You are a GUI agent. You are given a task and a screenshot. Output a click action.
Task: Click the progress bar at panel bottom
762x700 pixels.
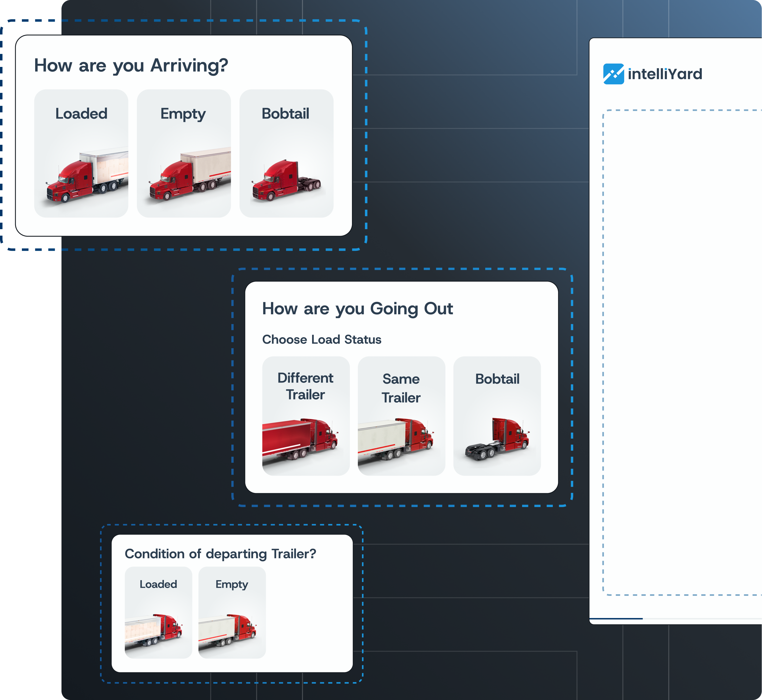pyautogui.click(x=616, y=618)
